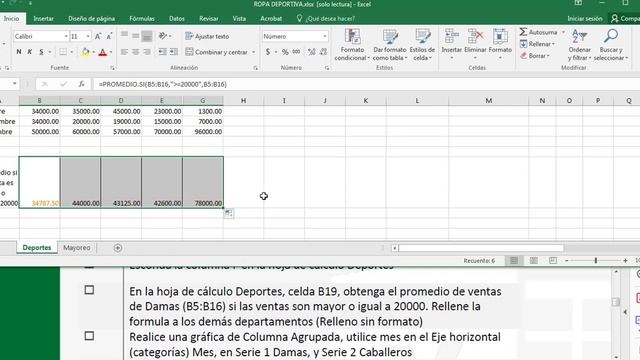This screenshot has height=360, width=640.
Task: Open the Datos tab
Action: coord(176,18)
